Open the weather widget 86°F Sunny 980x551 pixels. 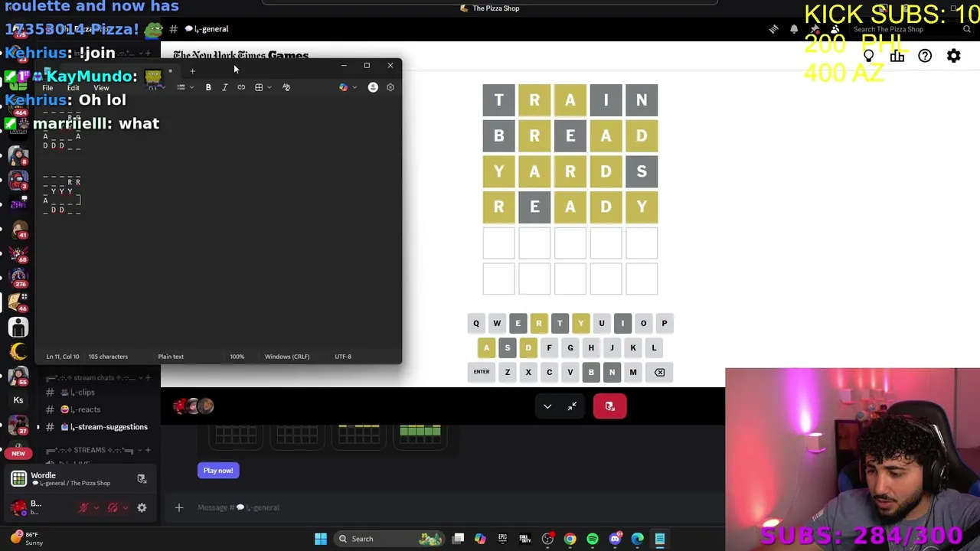(x=27, y=539)
